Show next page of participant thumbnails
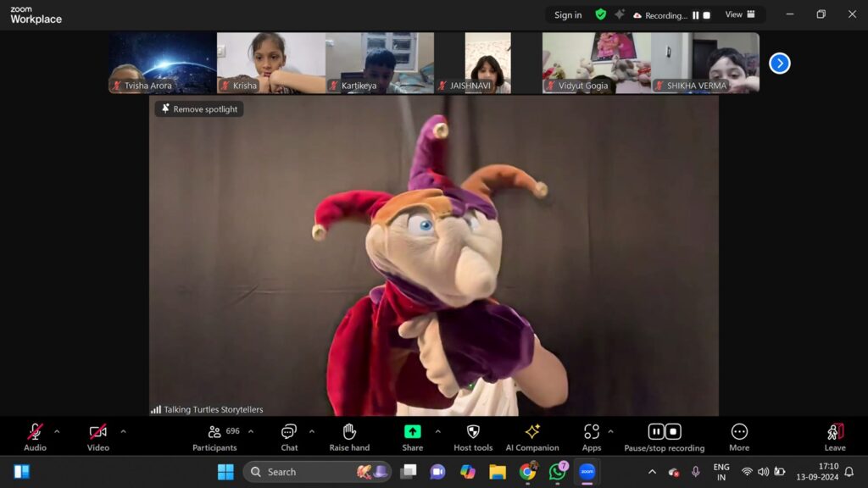Screen dimensions: 868x488 pos(779,64)
